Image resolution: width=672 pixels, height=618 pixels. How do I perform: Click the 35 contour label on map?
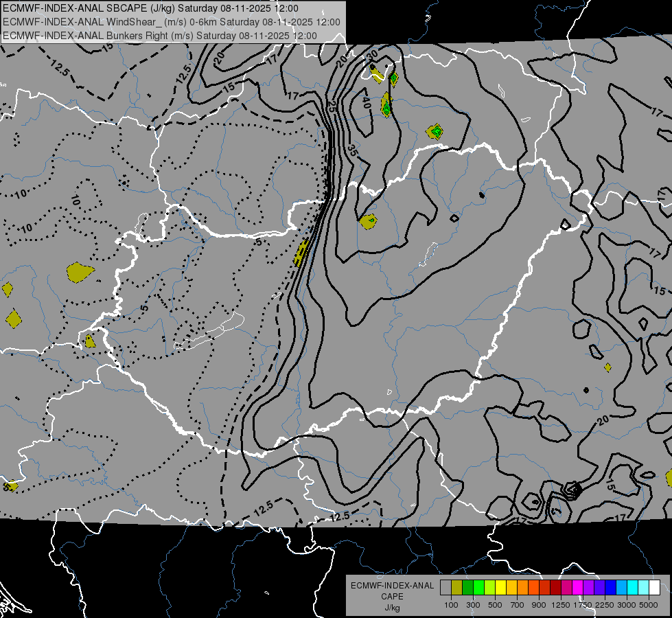[352, 150]
